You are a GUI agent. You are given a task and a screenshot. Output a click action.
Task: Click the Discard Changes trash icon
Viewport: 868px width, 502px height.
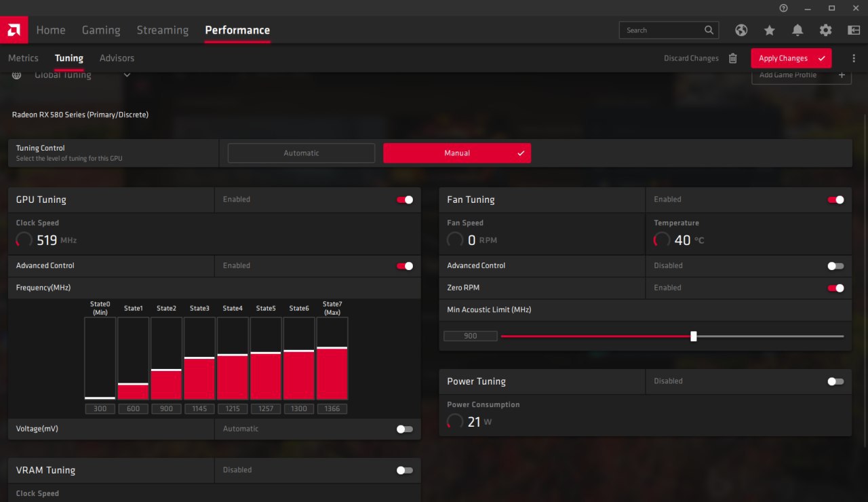point(732,58)
